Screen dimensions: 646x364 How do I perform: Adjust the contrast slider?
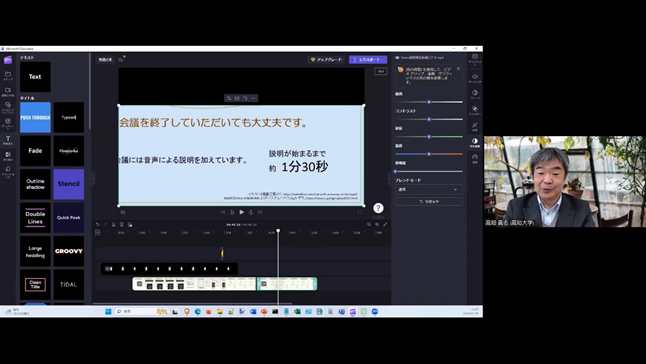[429, 119]
